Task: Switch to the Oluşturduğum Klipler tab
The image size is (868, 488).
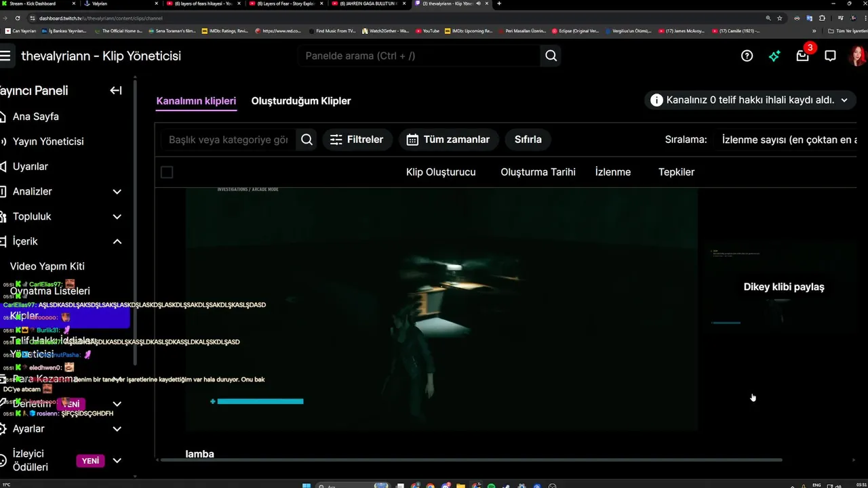Action: 301,101
